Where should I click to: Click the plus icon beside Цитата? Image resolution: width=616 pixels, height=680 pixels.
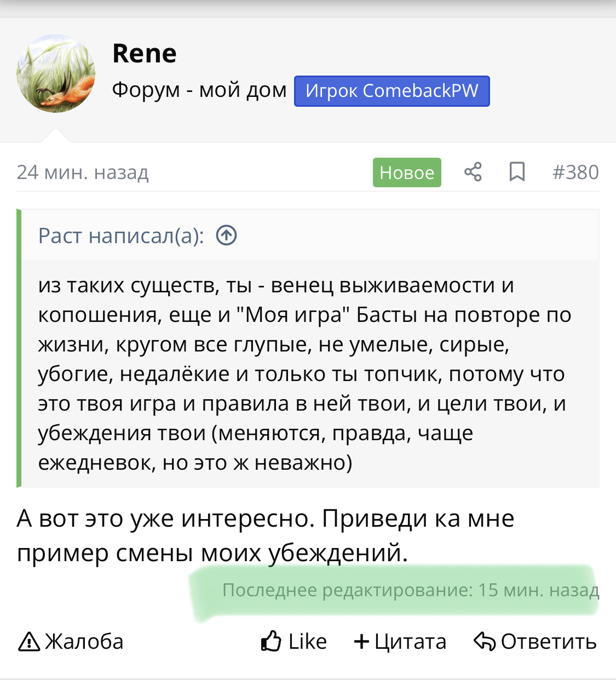click(361, 641)
